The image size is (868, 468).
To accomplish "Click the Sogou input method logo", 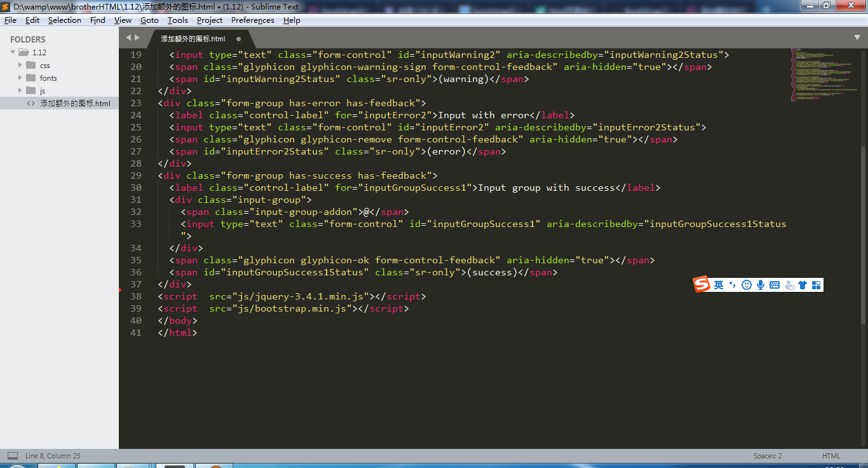I will pos(702,284).
